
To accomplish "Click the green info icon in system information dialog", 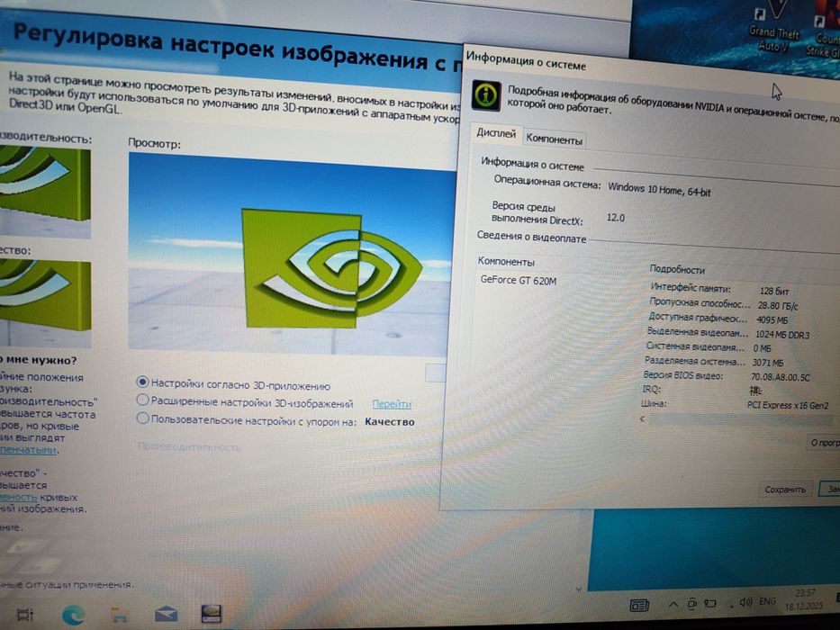I will [x=486, y=96].
